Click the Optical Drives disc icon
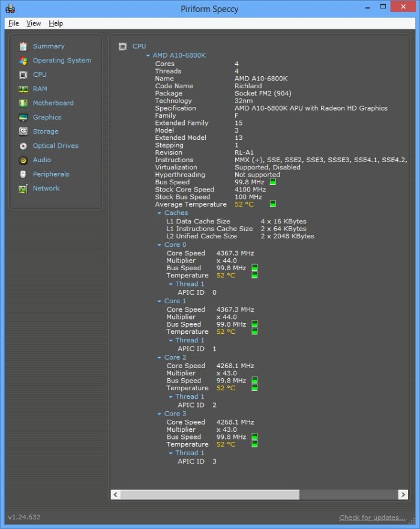The image size is (420, 529). (23, 146)
